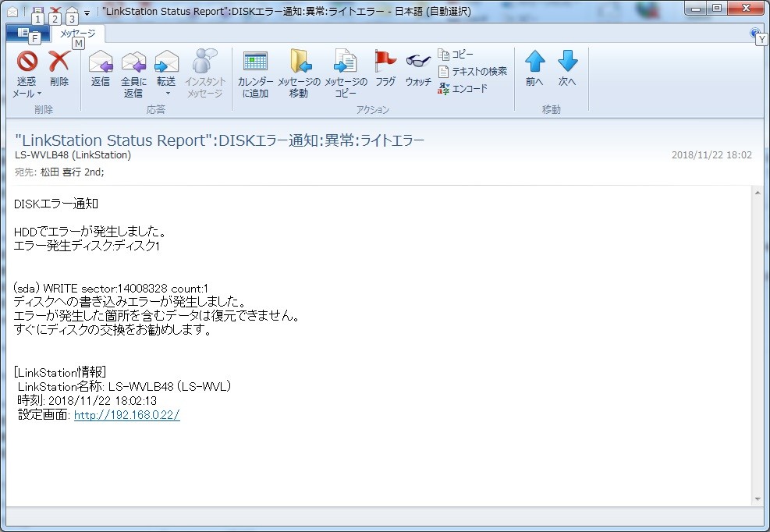Click sender name LS-WVLB48 (LinkStation)
The height and width of the screenshot is (532, 770).
73,155
